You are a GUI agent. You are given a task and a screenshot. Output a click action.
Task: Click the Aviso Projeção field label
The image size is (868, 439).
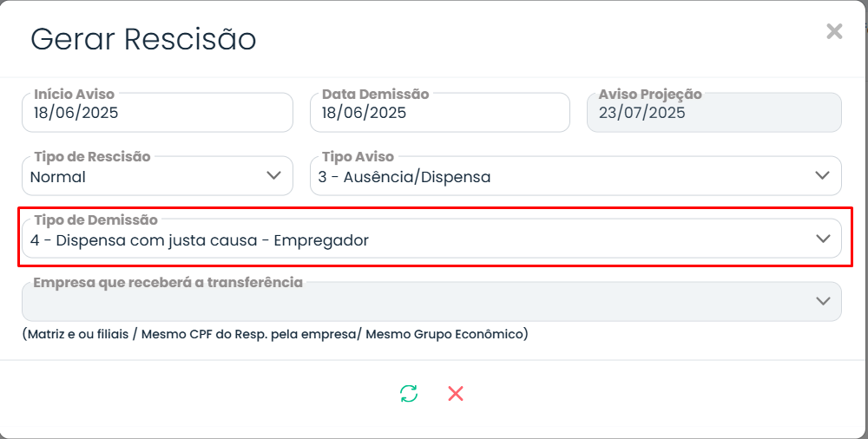click(x=650, y=94)
